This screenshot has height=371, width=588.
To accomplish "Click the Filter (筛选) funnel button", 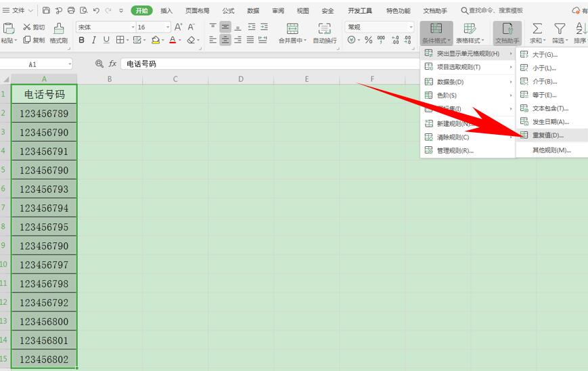I will click(x=560, y=33).
